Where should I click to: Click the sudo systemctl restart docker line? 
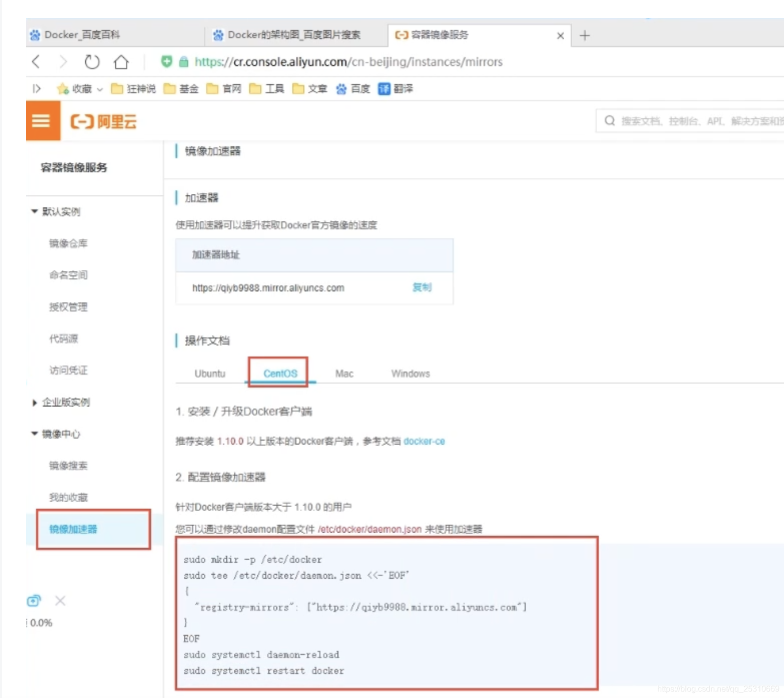tap(264, 670)
